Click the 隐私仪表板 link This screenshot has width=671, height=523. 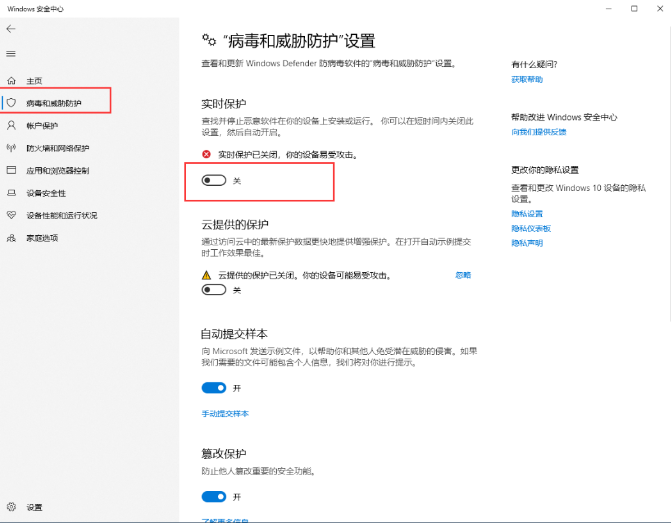pos(531,228)
